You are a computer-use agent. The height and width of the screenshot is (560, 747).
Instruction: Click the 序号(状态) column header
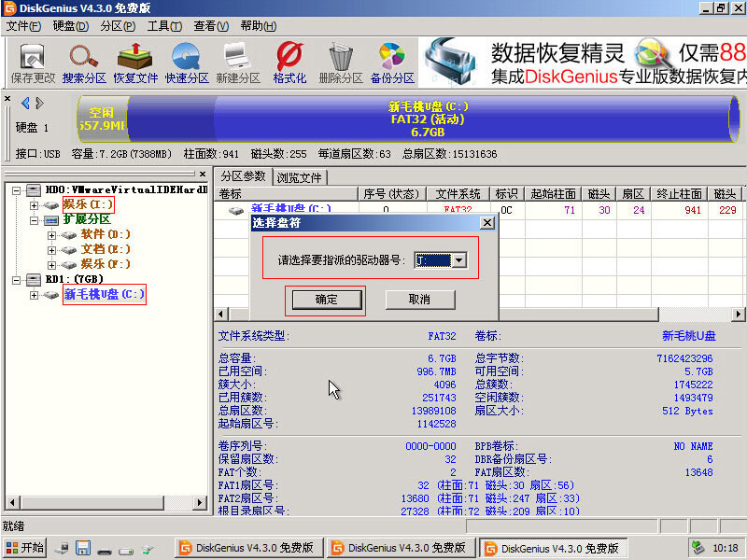tap(391, 194)
